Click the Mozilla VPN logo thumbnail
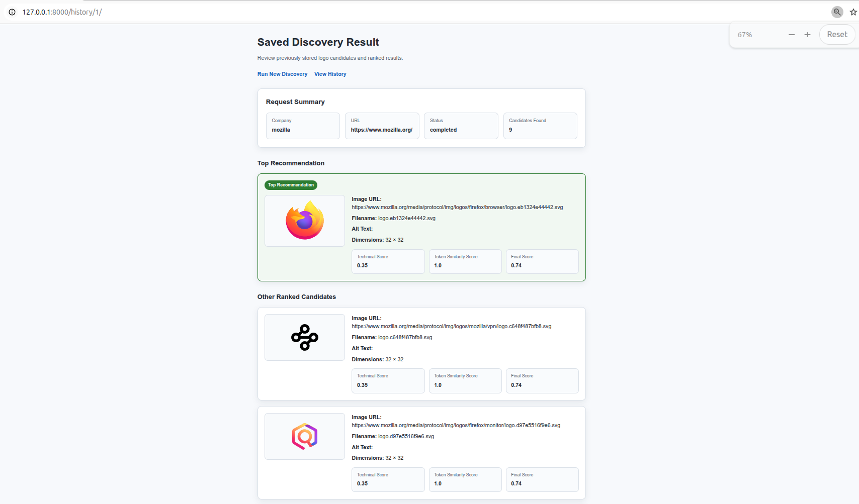This screenshot has height=504, width=859. (305, 337)
